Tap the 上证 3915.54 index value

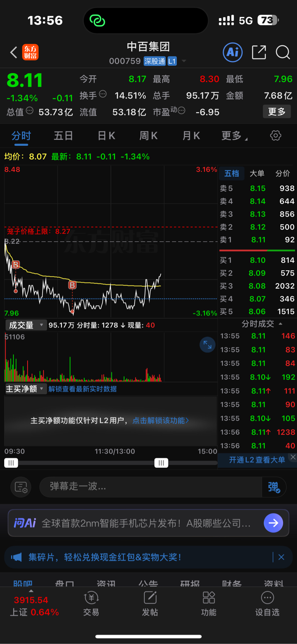[x=31, y=600]
